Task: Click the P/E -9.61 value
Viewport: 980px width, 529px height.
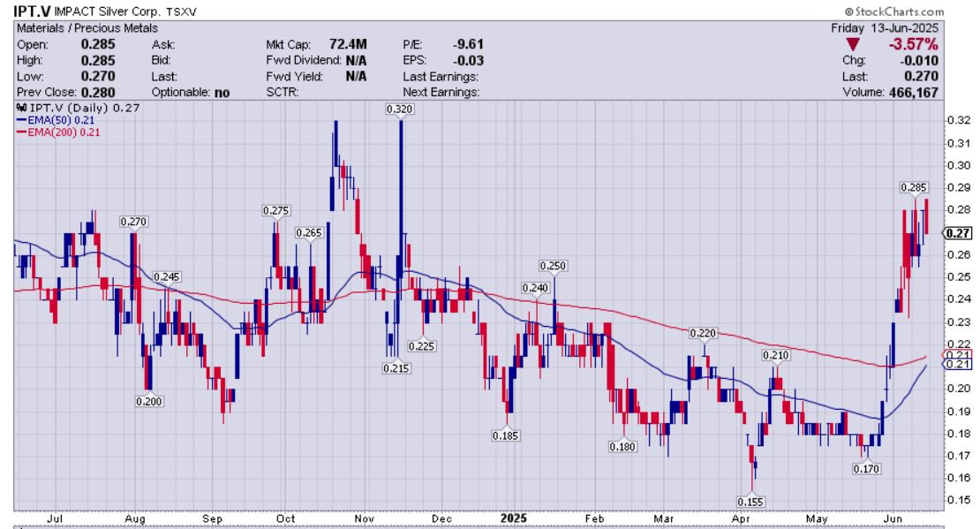Action: point(468,44)
